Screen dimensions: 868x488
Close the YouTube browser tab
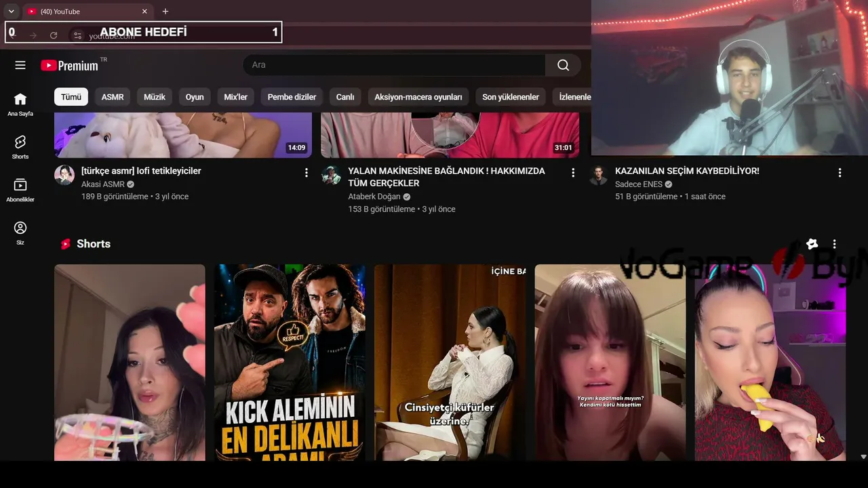144,12
